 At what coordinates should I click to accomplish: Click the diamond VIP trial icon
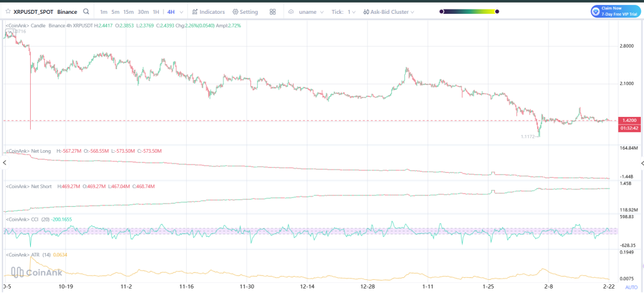[x=596, y=11]
